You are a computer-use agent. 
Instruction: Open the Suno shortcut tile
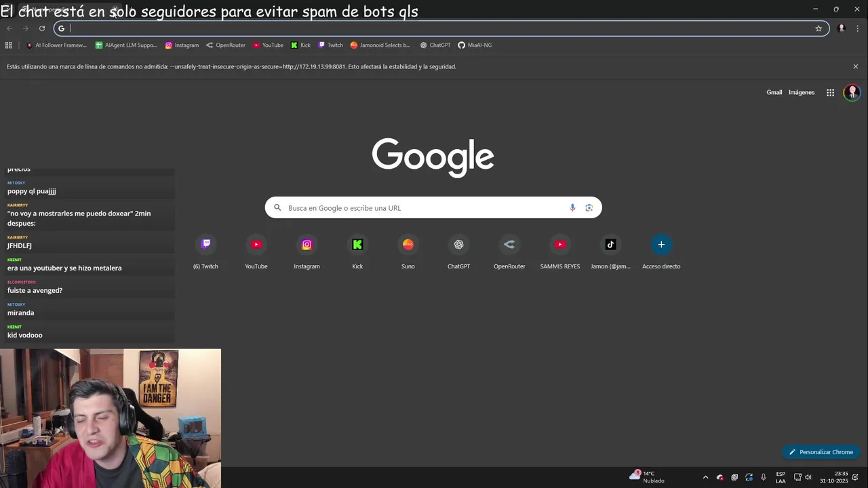408,251
